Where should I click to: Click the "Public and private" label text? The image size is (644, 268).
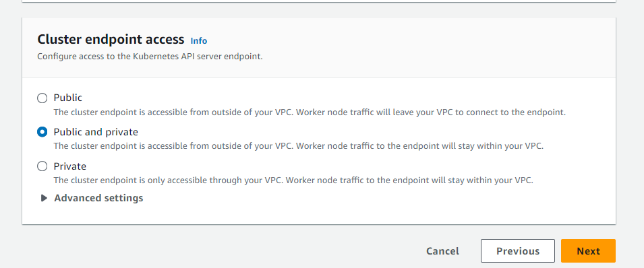coord(96,132)
